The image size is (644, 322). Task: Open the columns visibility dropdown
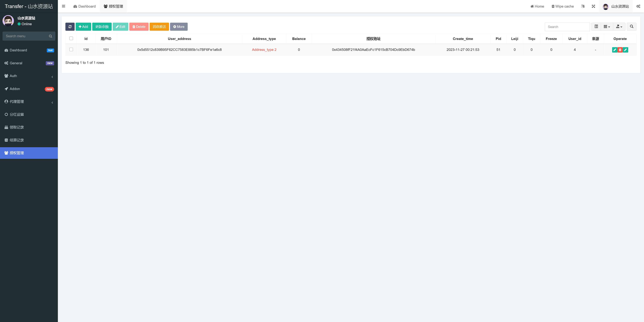tap(606, 27)
